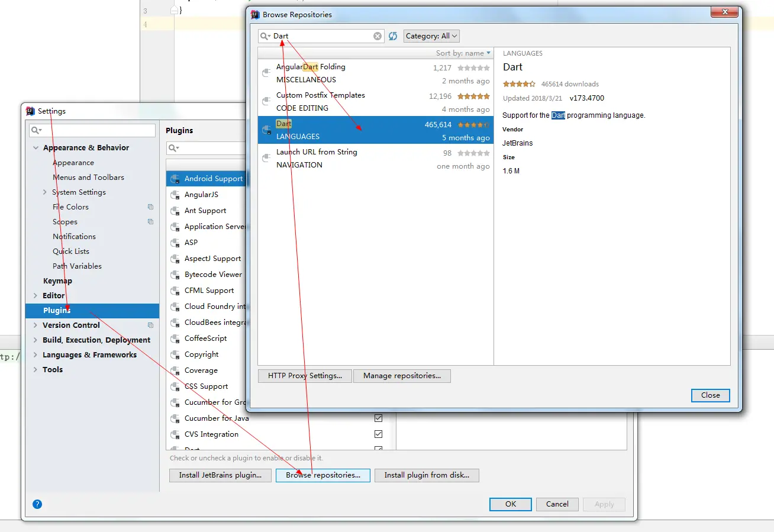Expand the Languages & Frameworks node

tap(36, 355)
